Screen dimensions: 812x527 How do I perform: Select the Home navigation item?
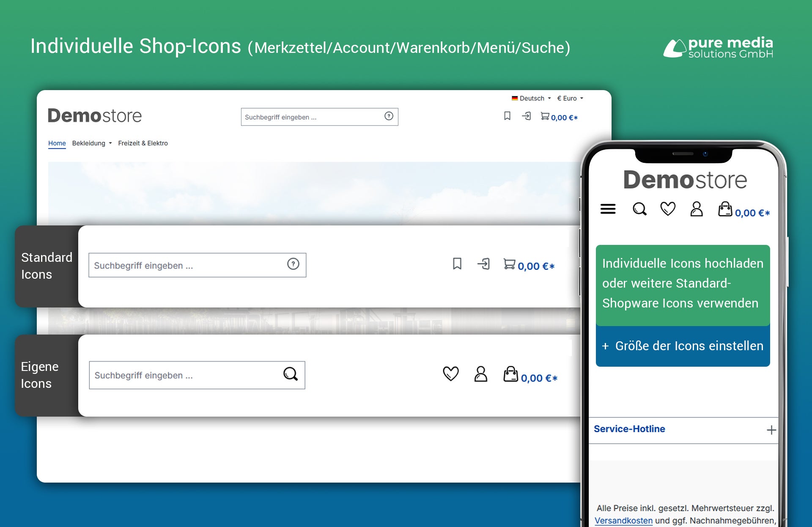(57, 143)
